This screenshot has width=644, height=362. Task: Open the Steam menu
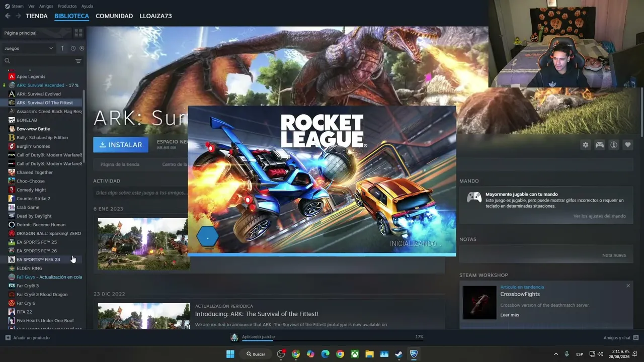pos(14,6)
